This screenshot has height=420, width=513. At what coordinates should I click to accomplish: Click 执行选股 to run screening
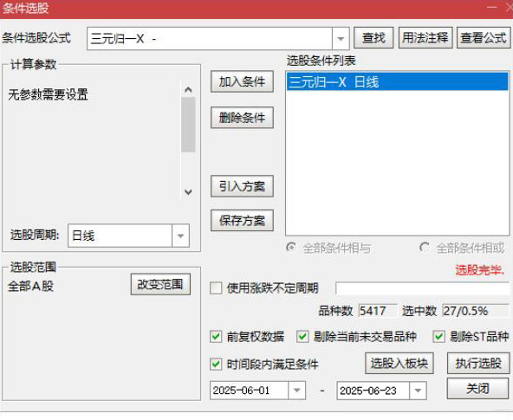point(478,363)
